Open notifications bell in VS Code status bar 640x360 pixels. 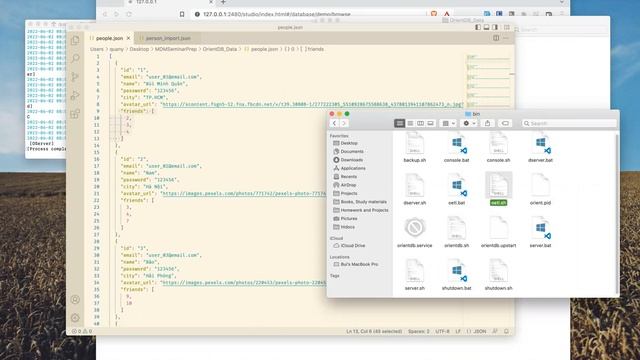506,331
